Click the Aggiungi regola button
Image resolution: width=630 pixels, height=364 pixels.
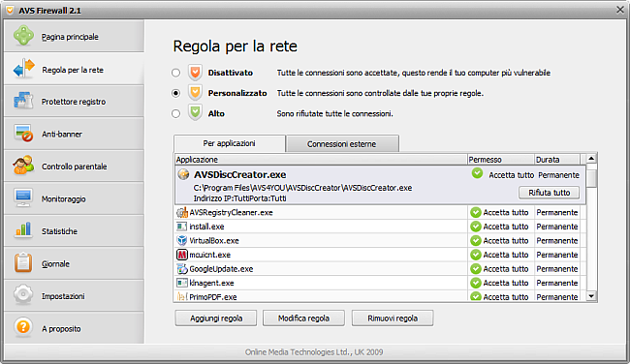[x=216, y=318]
